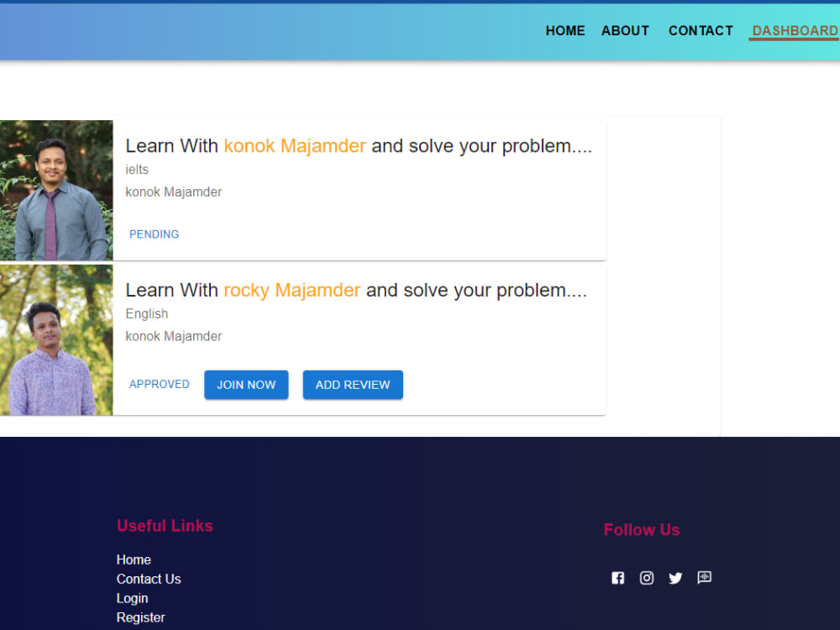Open the Home link under Useful Links
Image resolution: width=840 pixels, height=630 pixels.
tap(134, 559)
